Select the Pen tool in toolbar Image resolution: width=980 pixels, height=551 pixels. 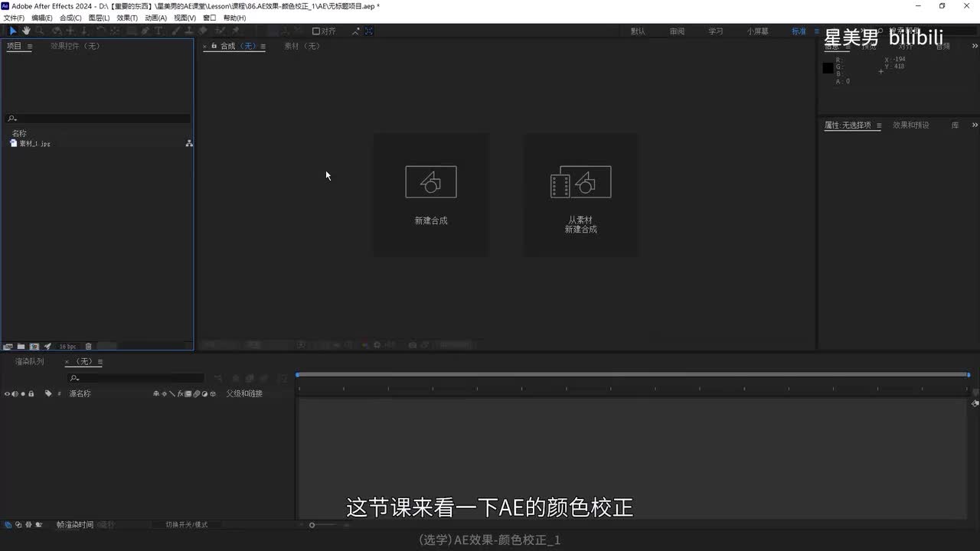[145, 31]
